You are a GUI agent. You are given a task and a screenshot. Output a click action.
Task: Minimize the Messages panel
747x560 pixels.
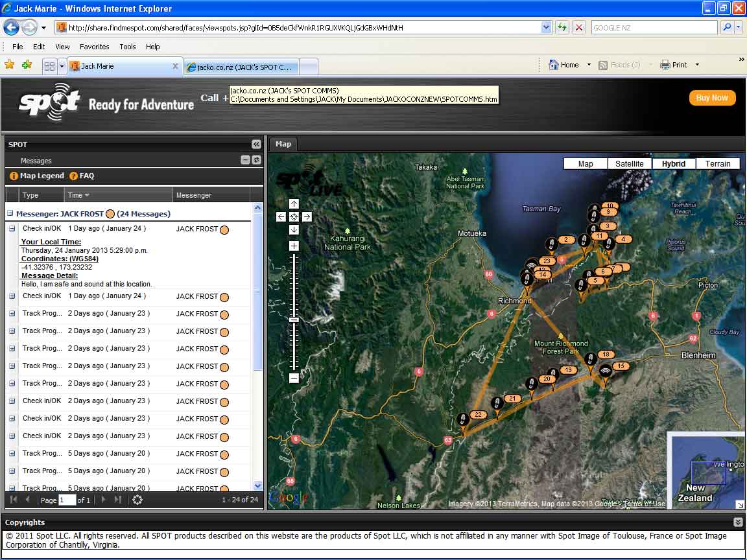pos(245,160)
